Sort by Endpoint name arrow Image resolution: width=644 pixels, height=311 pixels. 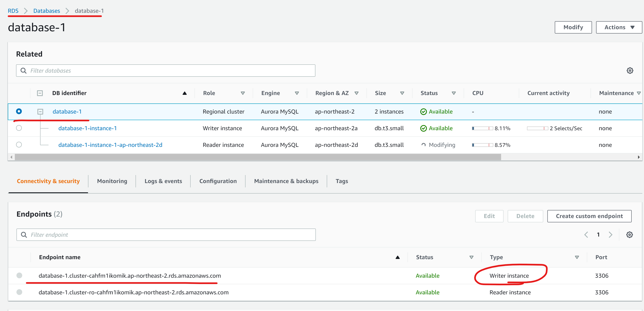[x=397, y=257]
